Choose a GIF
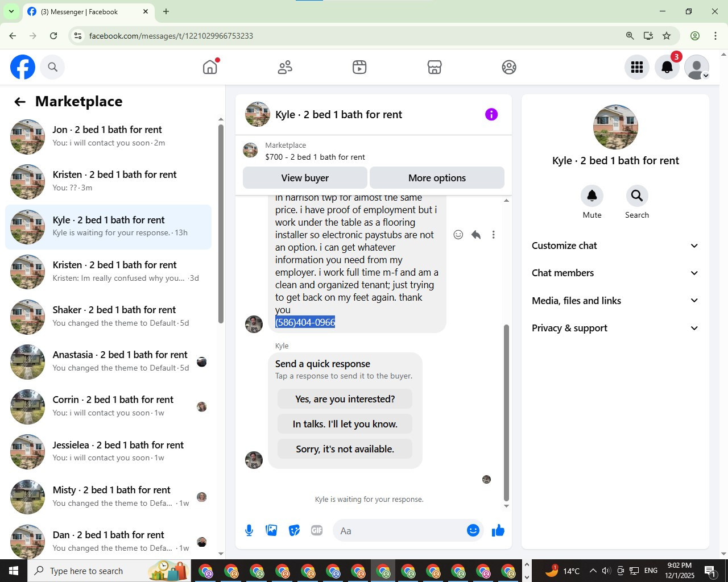 pos(317,531)
